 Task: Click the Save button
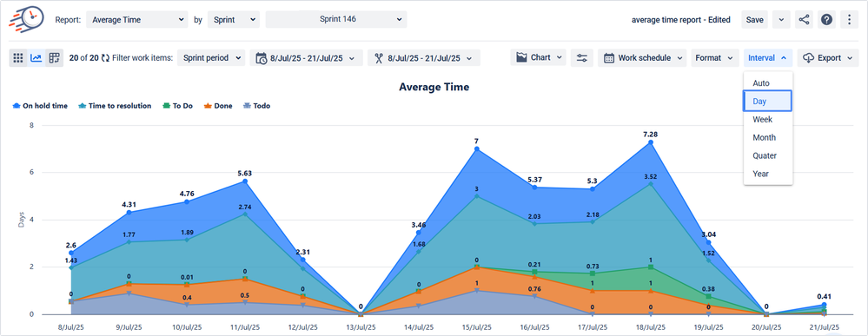tap(754, 19)
